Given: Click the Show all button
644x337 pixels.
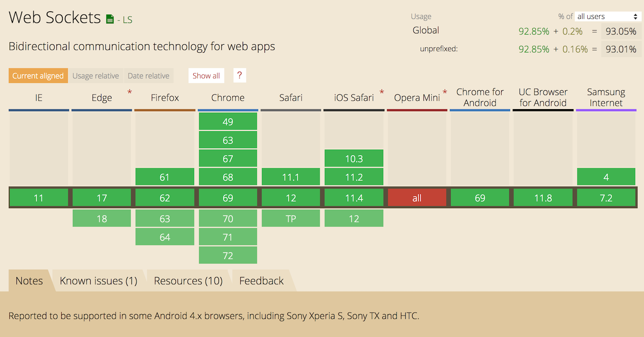Looking at the screenshot, I should [x=206, y=76].
